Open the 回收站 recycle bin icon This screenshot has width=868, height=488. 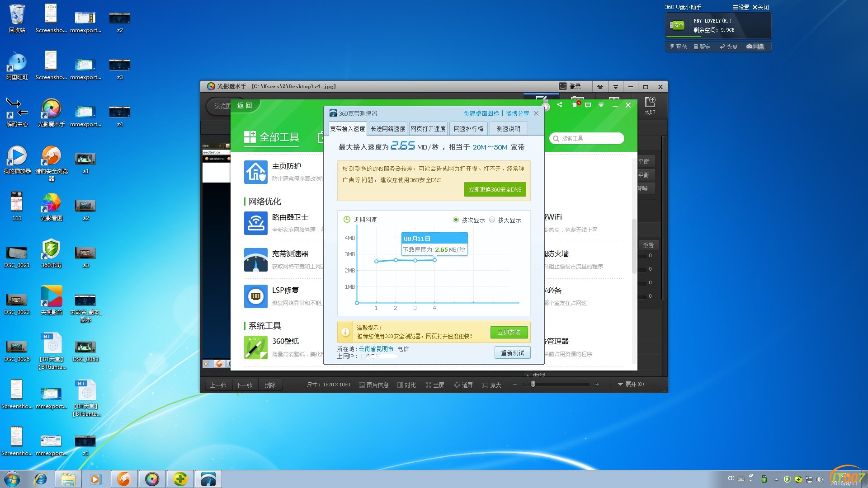(x=17, y=18)
